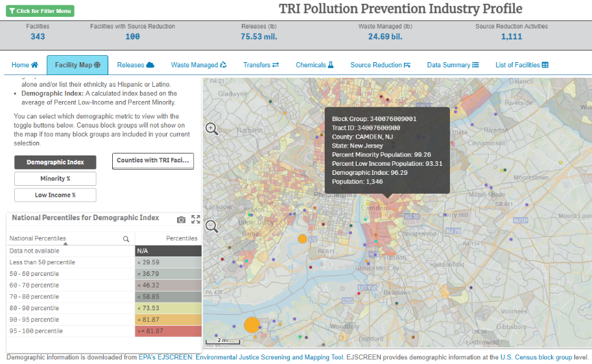
Task: Click the Facilities count 343
Action: point(38,36)
